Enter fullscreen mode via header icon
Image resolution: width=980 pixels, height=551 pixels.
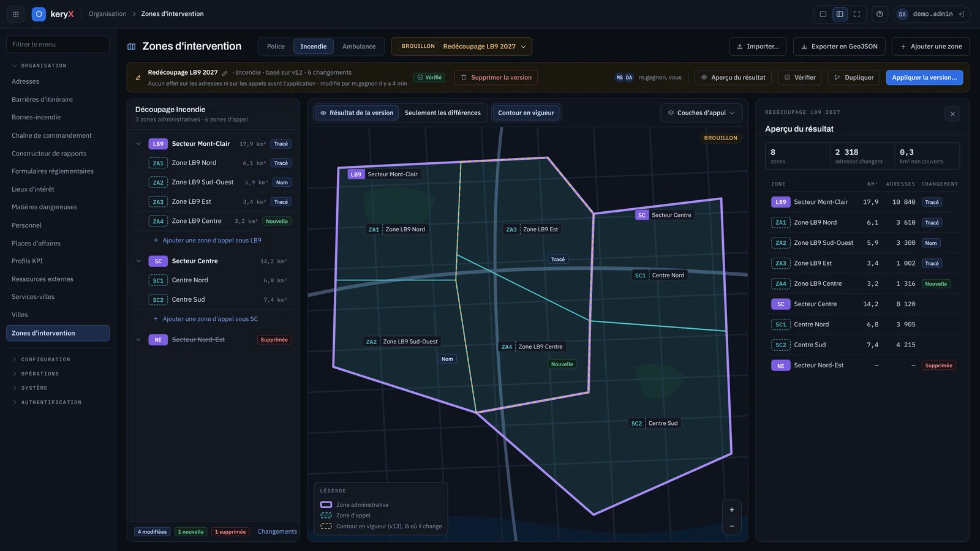(857, 14)
